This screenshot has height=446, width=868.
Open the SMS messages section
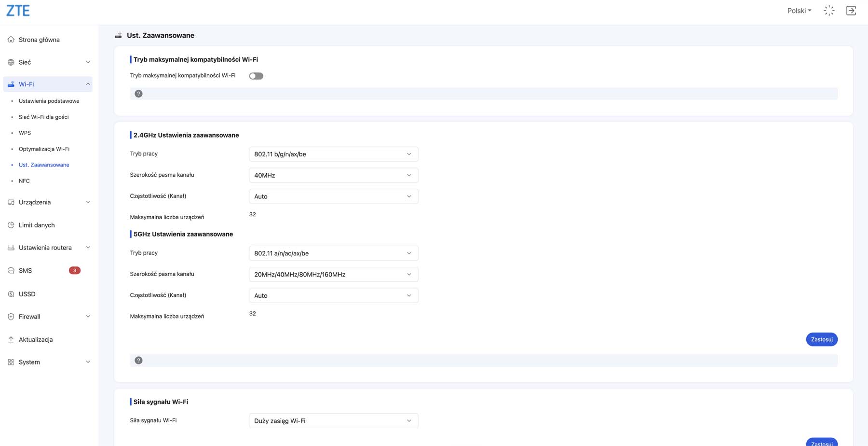25,271
